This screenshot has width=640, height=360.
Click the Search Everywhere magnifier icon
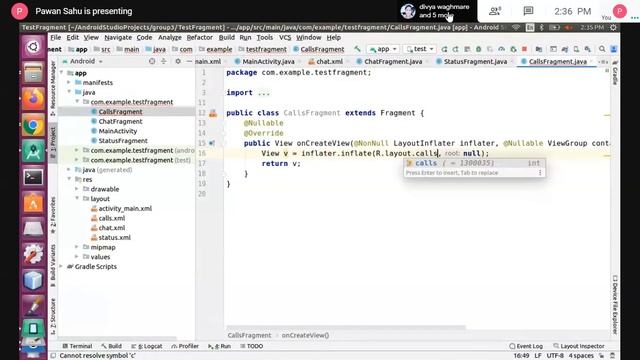pos(602,49)
